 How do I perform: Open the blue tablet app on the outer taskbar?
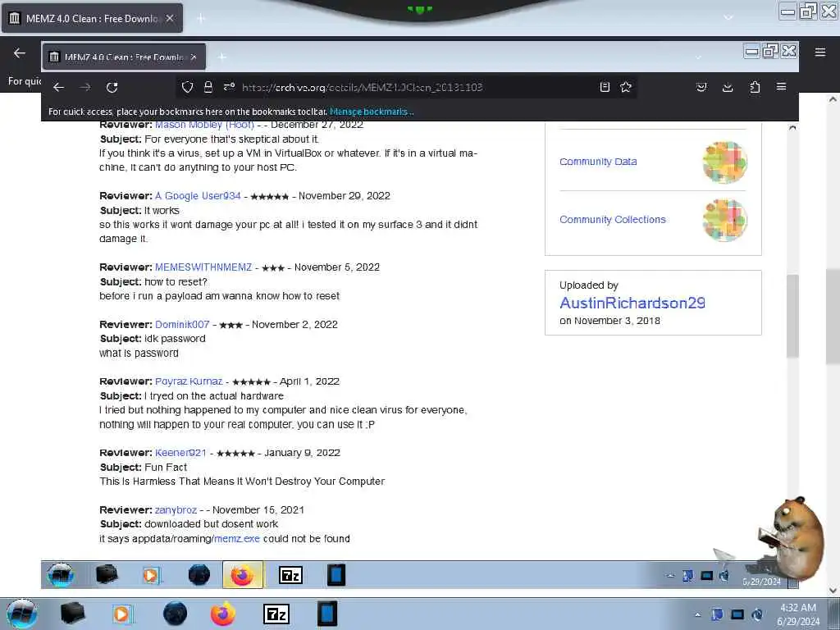[x=326, y=614]
